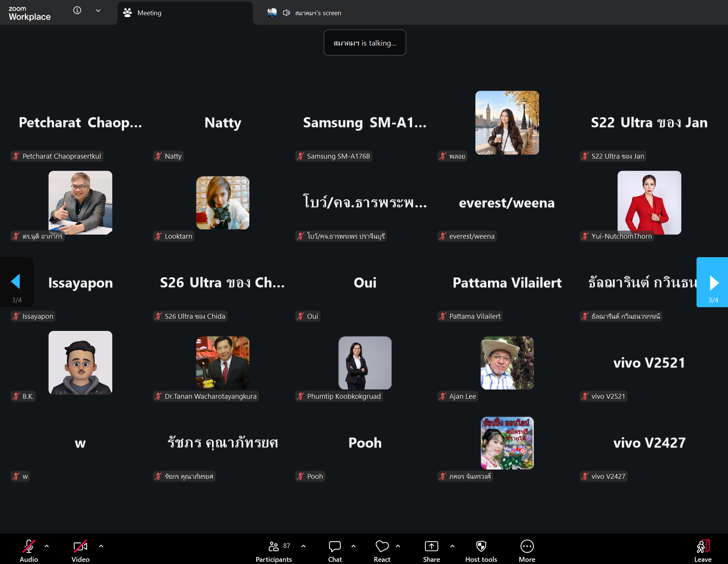Turn on the Video camera
Screen dimensions: 728x564
(x=80, y=546)
